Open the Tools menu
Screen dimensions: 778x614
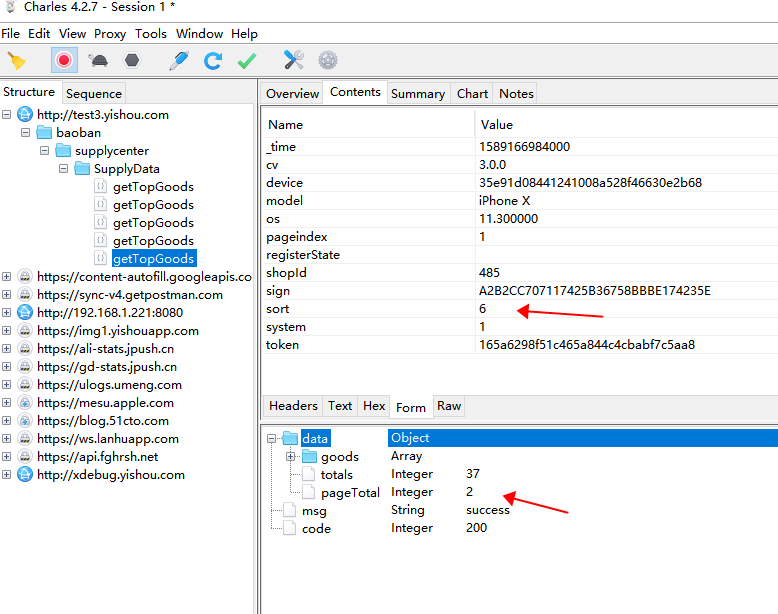[151, 34]
